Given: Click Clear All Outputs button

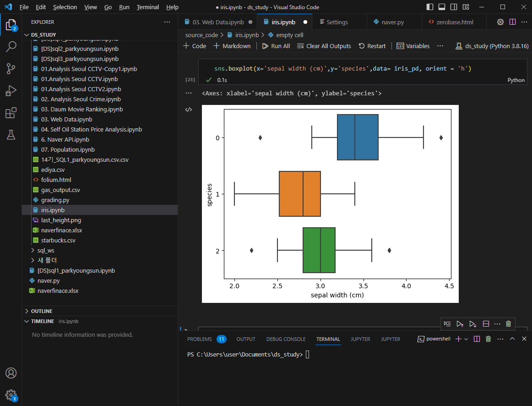Looking at the screenshot, I should coord(324,46).
